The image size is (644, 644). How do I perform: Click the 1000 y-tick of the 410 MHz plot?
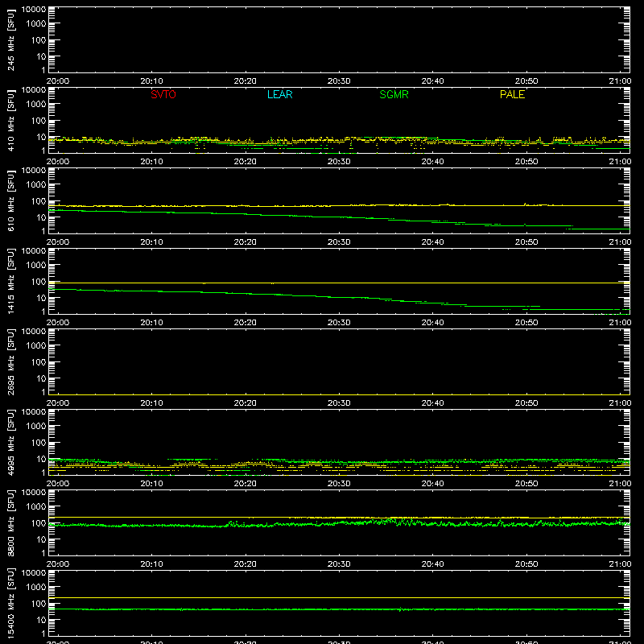36,105
